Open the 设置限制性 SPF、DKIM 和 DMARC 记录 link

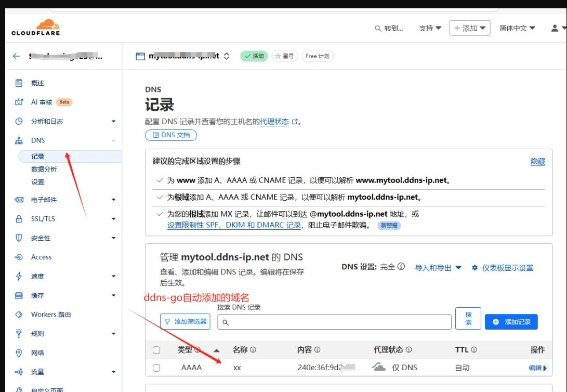pos(234,225)
